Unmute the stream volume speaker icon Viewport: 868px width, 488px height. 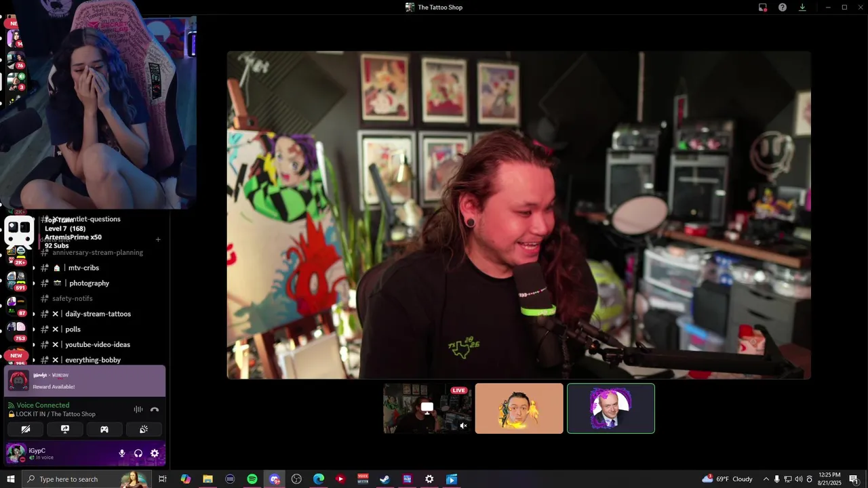(463, 426)
